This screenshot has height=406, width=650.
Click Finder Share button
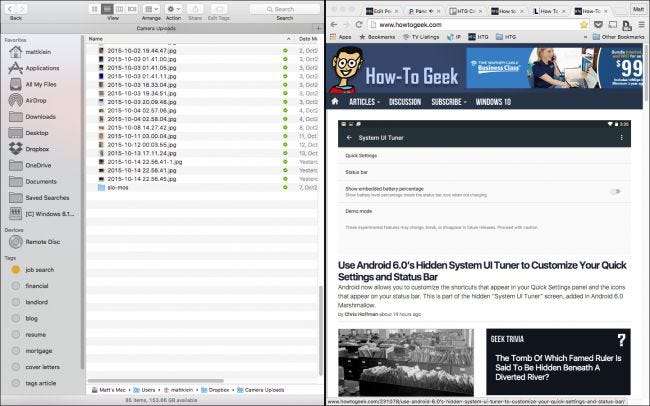click(195, 9)
